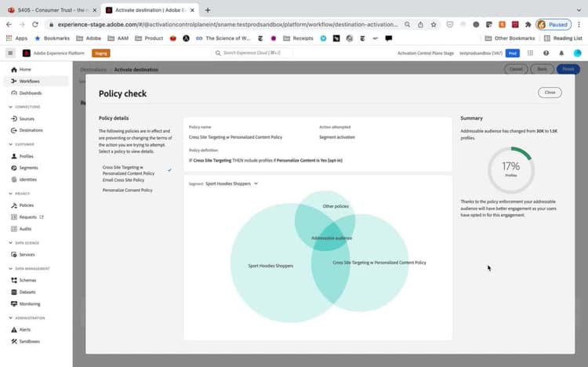Open Segments in the sidebar
588x367 pixels.
pos(25,168)
